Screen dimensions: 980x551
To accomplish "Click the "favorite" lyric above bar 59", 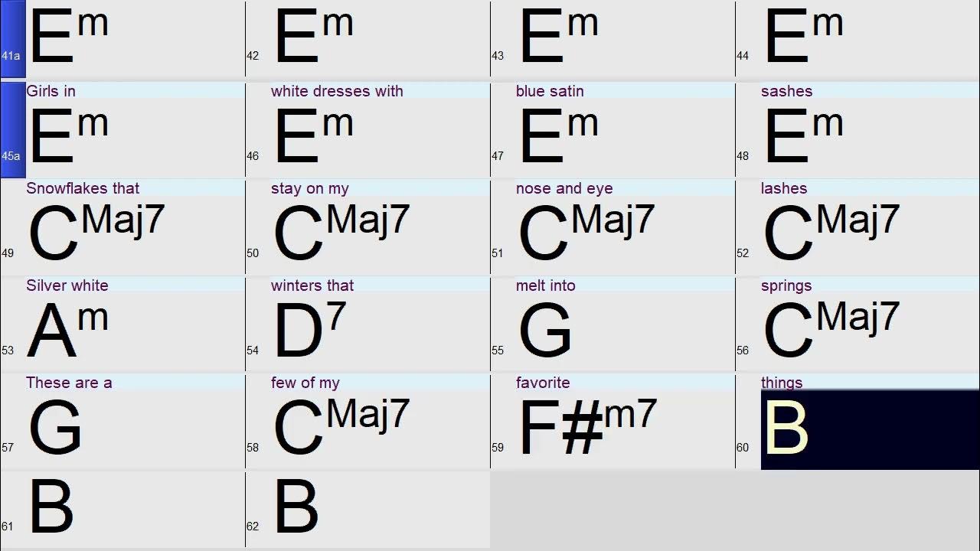I will [x=543, y=383].
